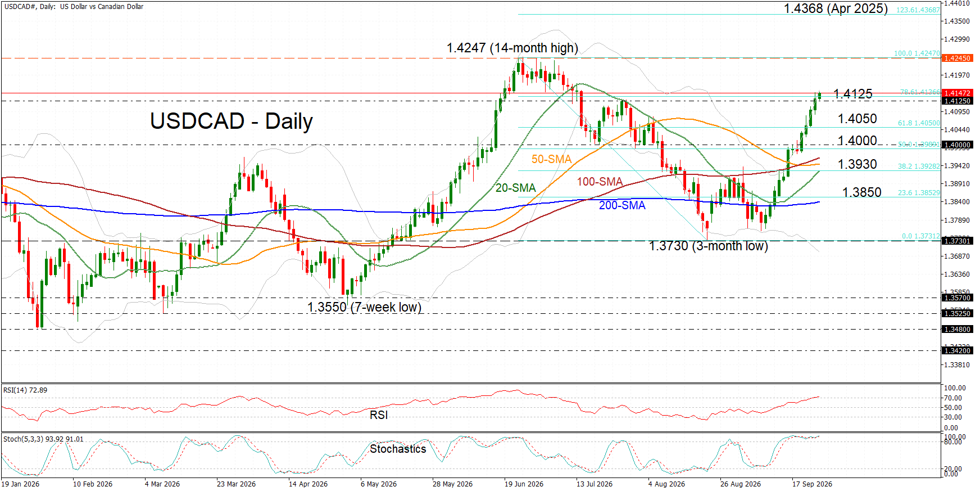Screen dimensions: 980x491
Task: Click the 50-SMA orange label
Action: [551, 159]
